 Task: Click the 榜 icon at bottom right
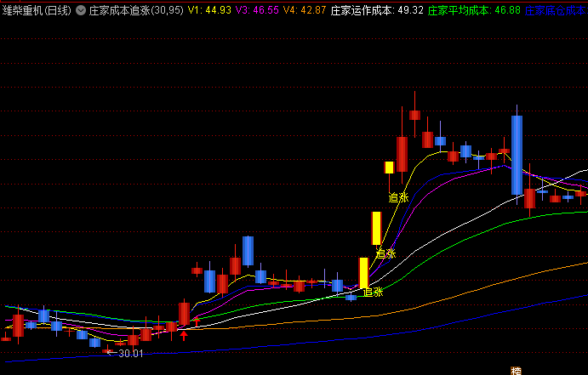(x=516, y=371)
